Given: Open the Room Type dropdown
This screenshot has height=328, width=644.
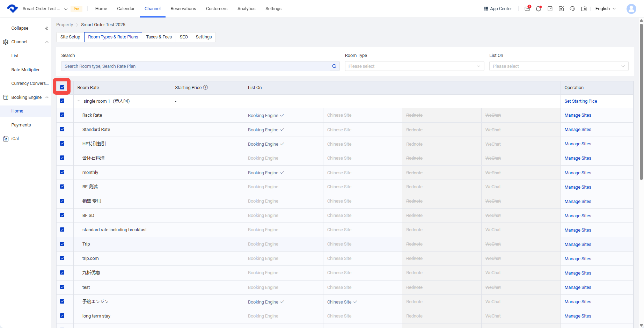Looking at the screenshot, I should coord(415,66).
